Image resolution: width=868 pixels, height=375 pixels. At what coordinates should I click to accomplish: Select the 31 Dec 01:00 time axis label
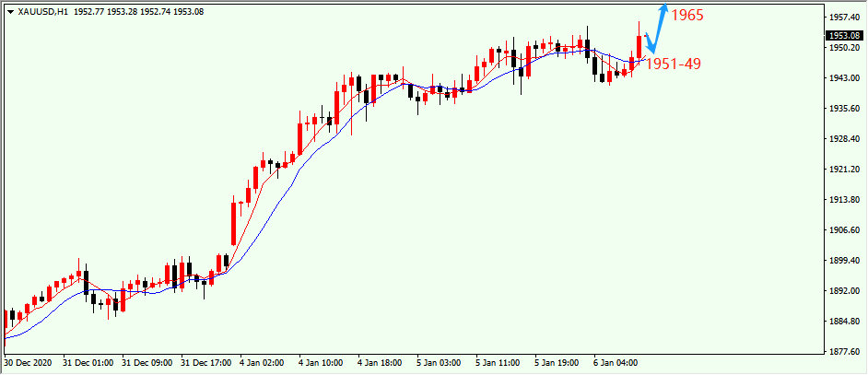click(89, 363)
